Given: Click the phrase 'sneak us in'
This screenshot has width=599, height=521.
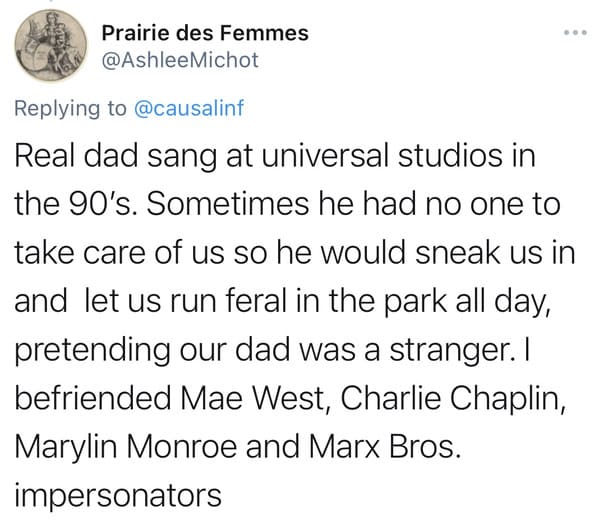Looking at the screenshot, I should pos(495,253).
